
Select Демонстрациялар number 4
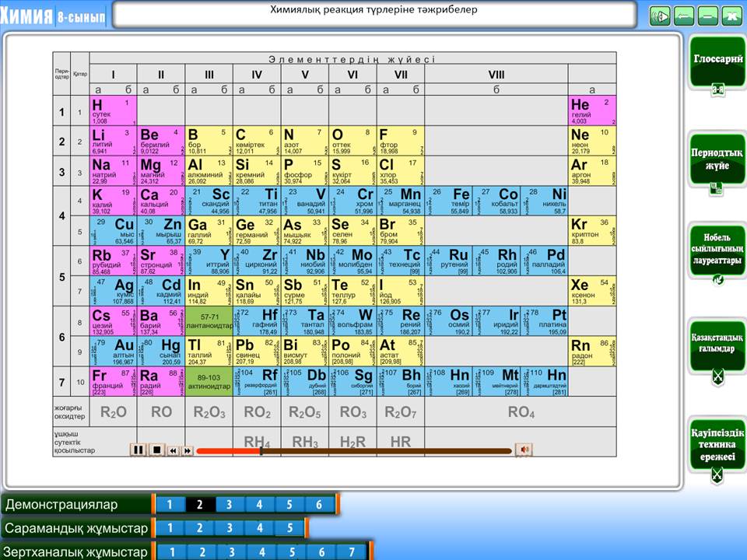click(x=259, y=504)
